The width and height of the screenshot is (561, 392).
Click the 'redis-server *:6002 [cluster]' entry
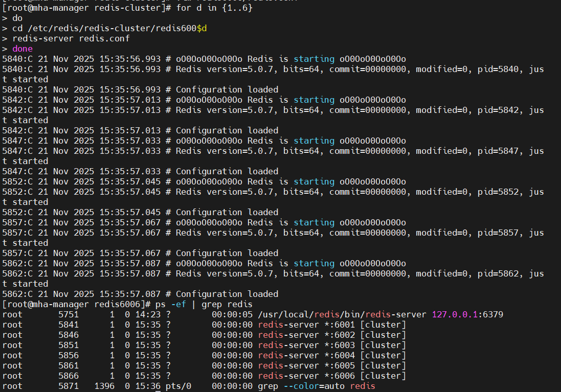[x=332, y=335]
